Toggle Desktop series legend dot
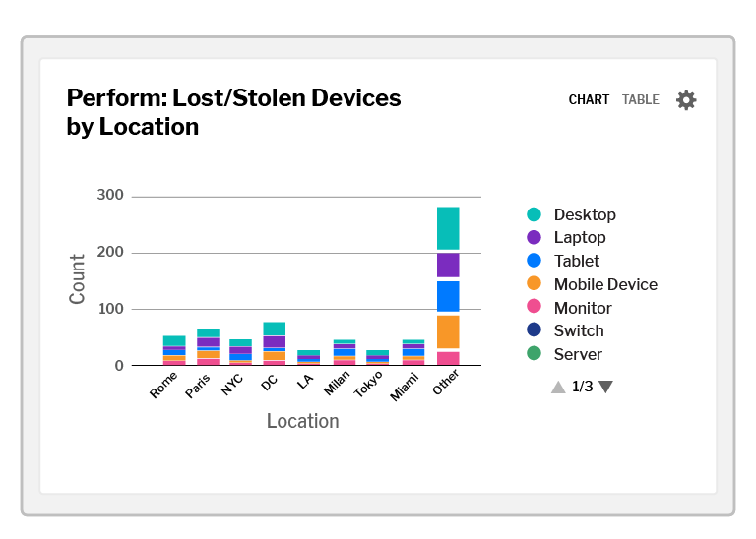The image size is (756, 539). (x=534, y=214)
